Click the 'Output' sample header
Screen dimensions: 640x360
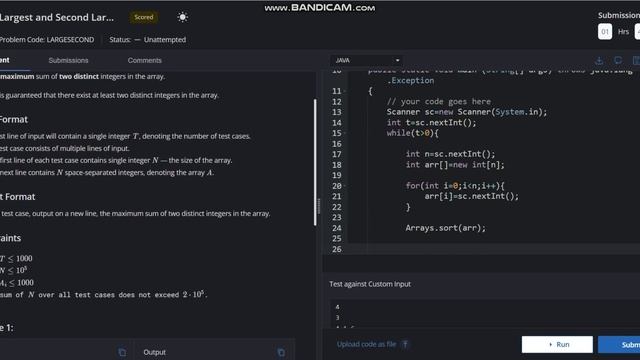point(154,352)
